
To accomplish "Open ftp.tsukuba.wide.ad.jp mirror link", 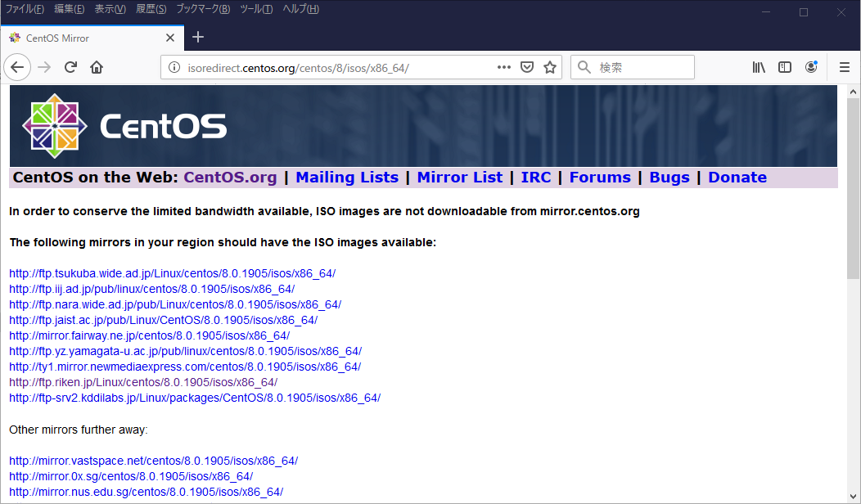I will pyautogui.click(x=173, y=273).
